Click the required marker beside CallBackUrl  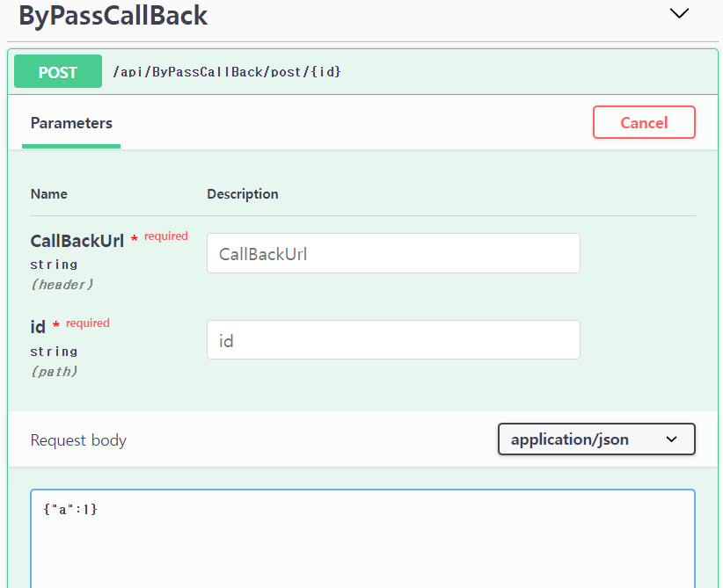tap(165, 236)
